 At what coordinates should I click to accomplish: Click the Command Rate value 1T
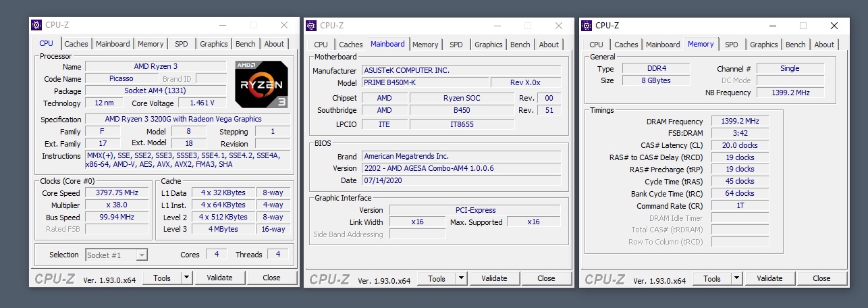pyautogui.click(x=740, y=205)
